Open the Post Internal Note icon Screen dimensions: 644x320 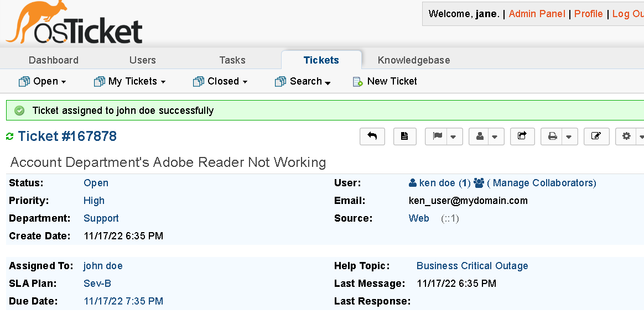404,136
